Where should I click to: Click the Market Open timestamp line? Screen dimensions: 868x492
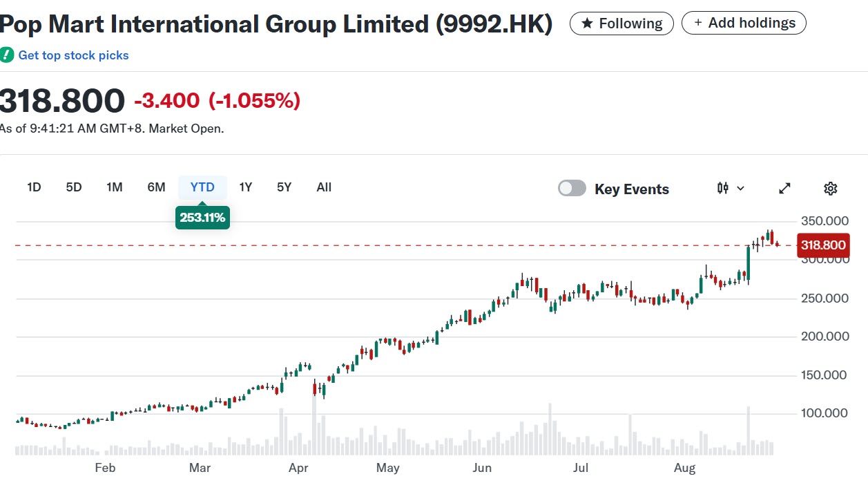tap(112, 129)
